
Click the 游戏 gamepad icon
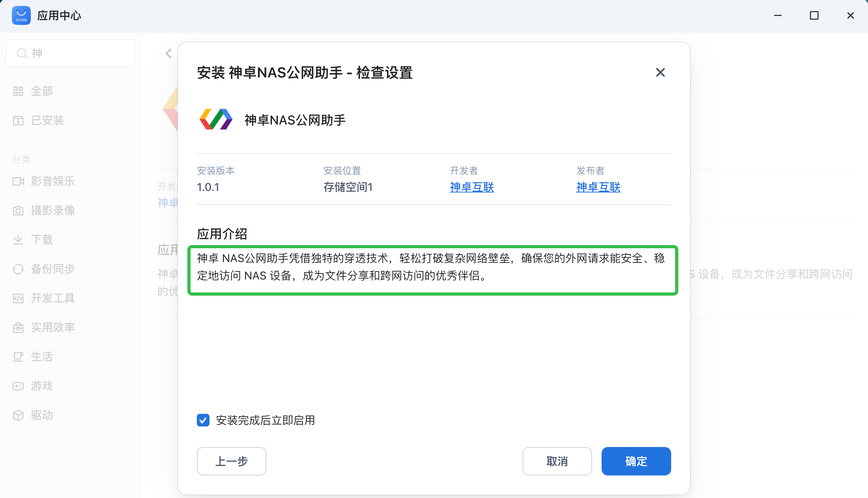(18, 386)
